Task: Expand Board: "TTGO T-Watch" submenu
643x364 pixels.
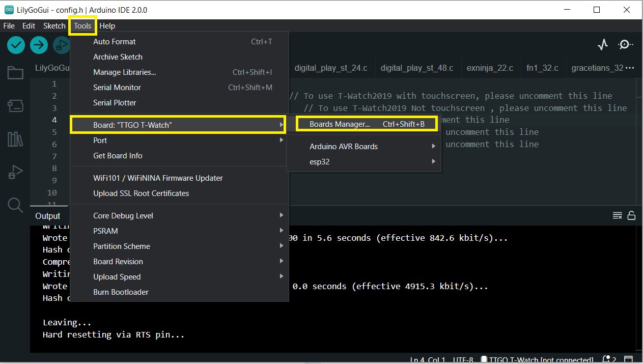Action: [x=179, y=125]
